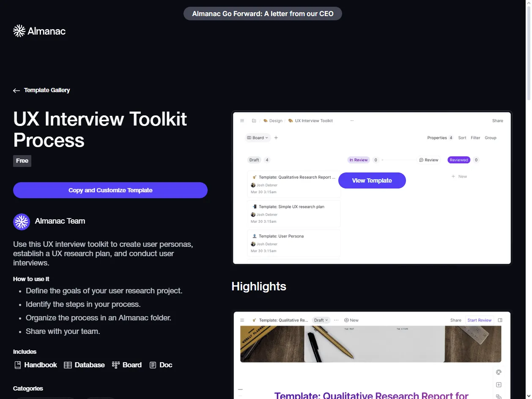Click the Almanac Team avatar icon
The image size is (532, 399).
[x=22, y=221]
